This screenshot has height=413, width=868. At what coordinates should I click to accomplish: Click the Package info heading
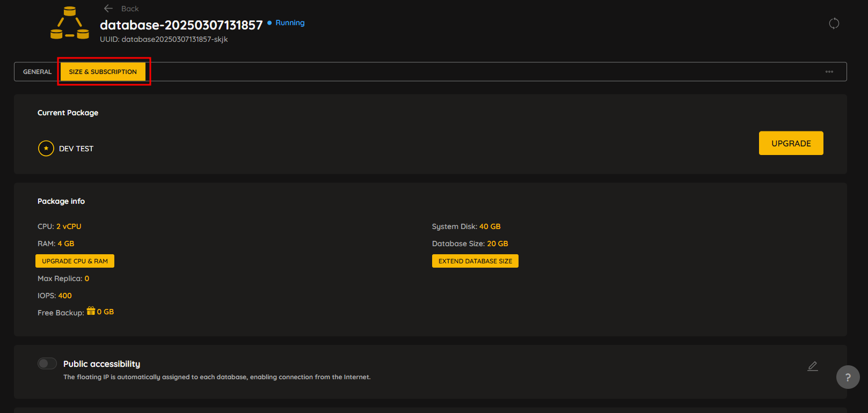click(x=61, y=201)
